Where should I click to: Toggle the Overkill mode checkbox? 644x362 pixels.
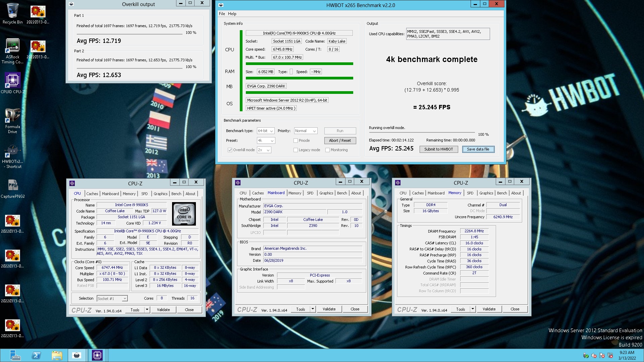(230, 150)
